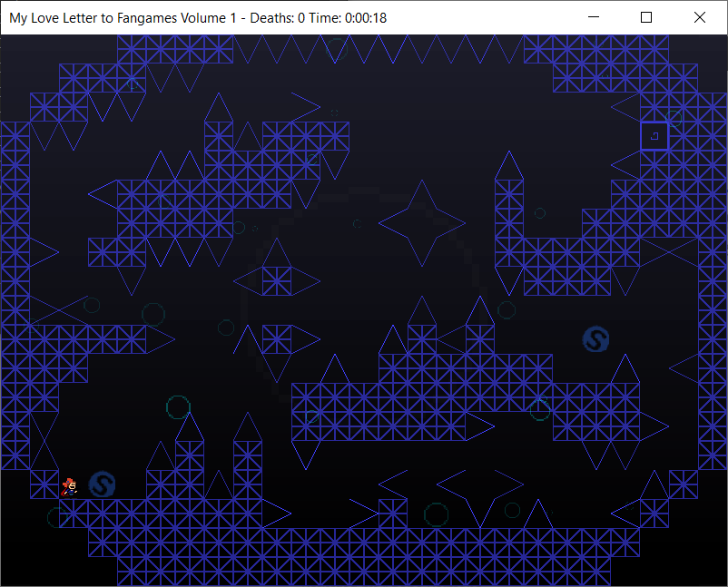Maximize the game window
Viewport: 728px width, 587px height.
tap(645, 17)
